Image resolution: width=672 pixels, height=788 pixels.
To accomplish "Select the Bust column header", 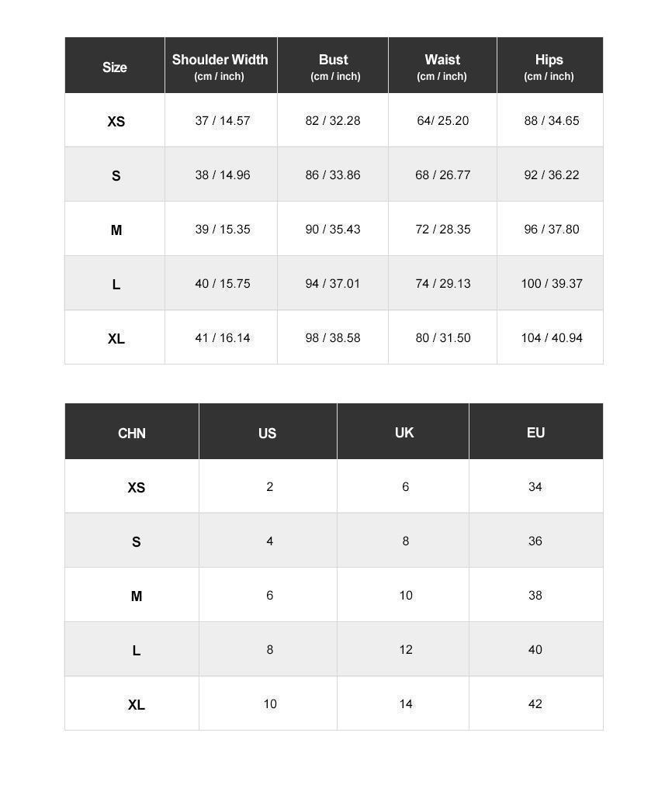I will click(333, 65).
